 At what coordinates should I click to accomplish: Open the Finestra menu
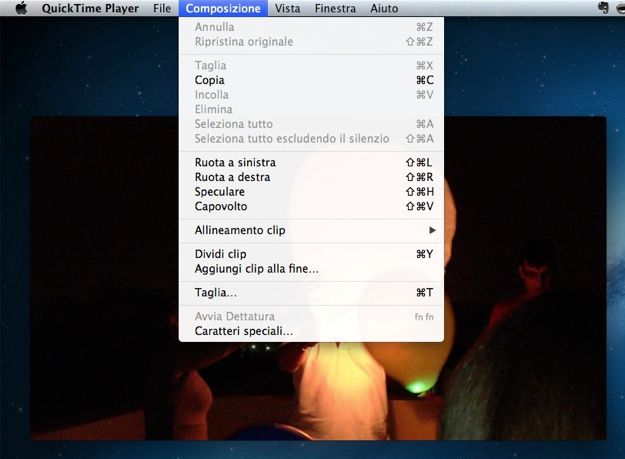coord(335,8)
